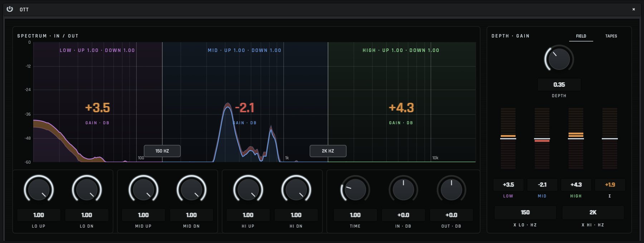
Task: Click the 150 HZ crossover handle
Action: (162, 151)
